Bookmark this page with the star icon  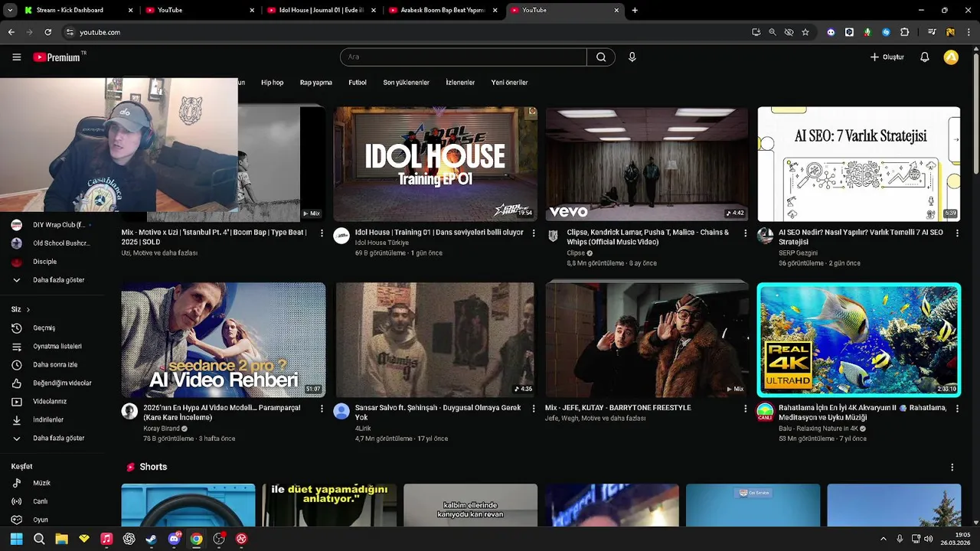(805, 32)
